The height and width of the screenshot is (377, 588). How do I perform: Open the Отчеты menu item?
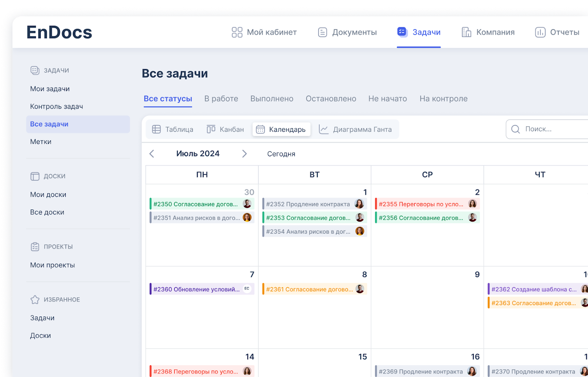coord(557,32)
